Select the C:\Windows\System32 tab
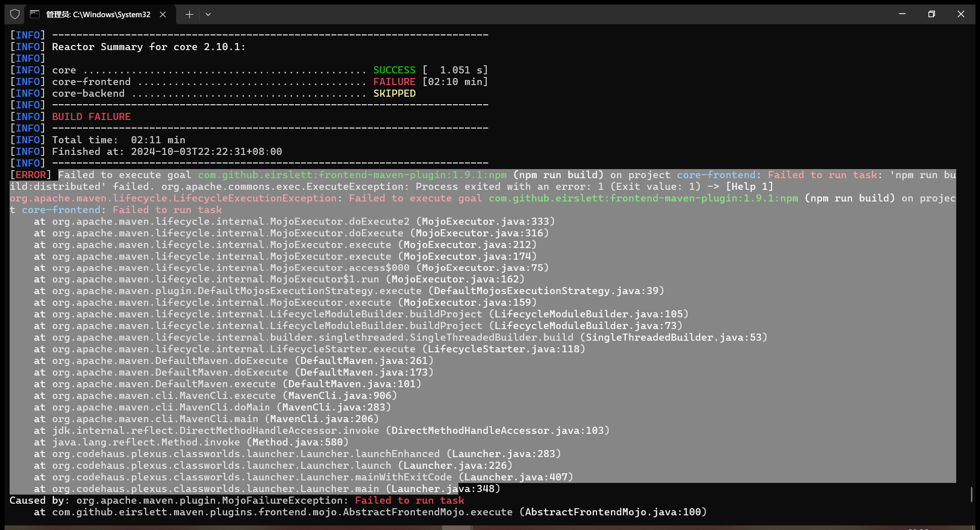This screenshot has width=980, height=530. coord(98,14)
